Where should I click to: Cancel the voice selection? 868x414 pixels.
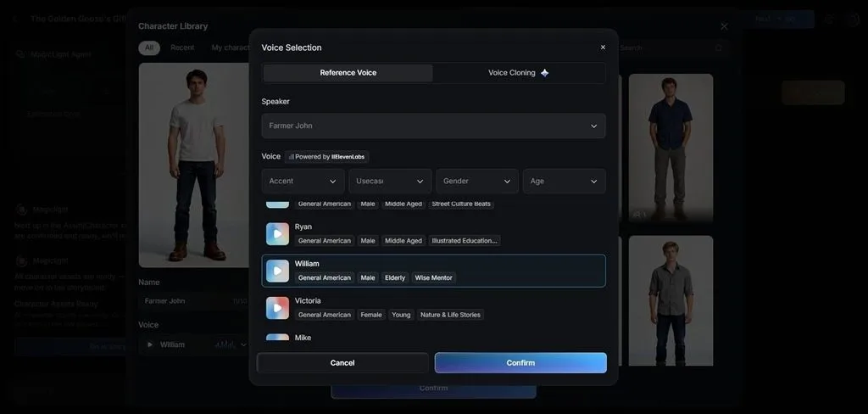click(342, 363)
